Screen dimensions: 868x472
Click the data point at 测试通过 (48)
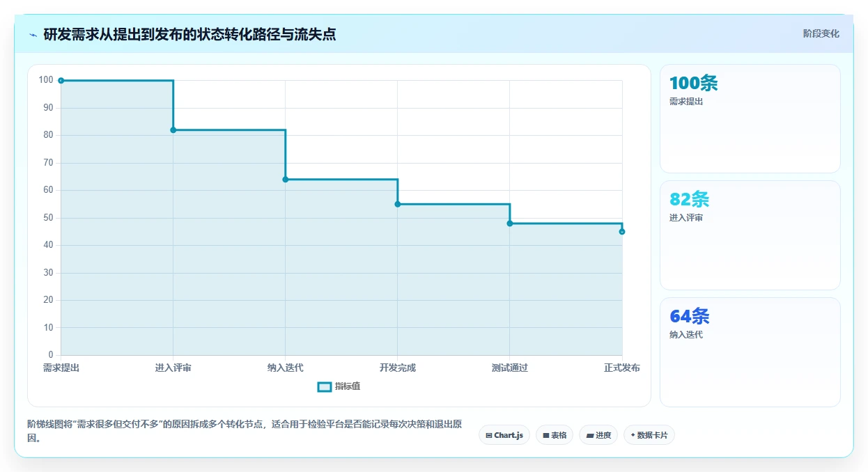point(510,223)
